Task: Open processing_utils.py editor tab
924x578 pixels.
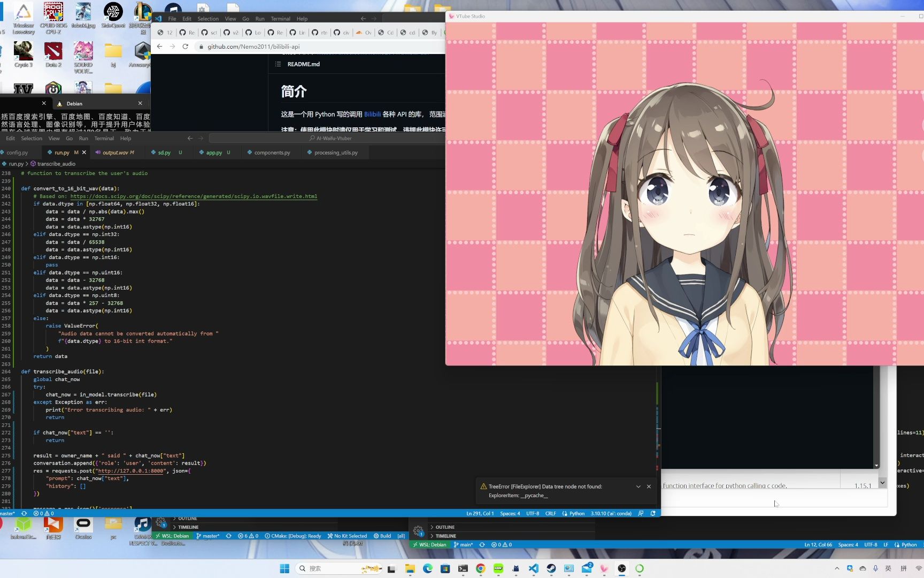Action: tap(336, 153)
